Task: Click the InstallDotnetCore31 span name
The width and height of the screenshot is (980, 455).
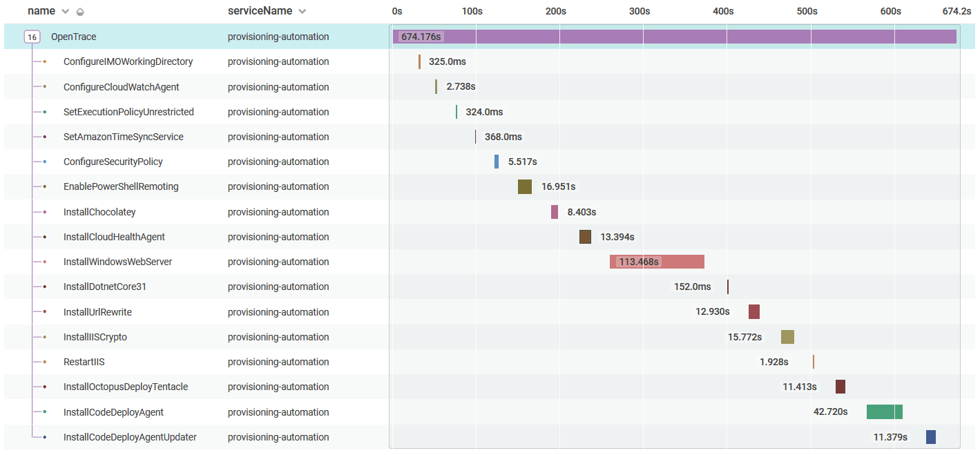Action: point(104,287)
